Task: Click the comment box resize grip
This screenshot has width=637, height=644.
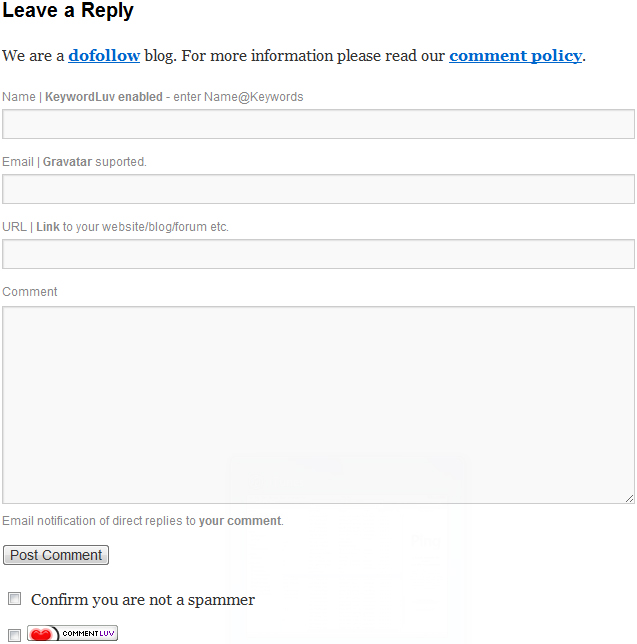Action: (x=629, y=499)
